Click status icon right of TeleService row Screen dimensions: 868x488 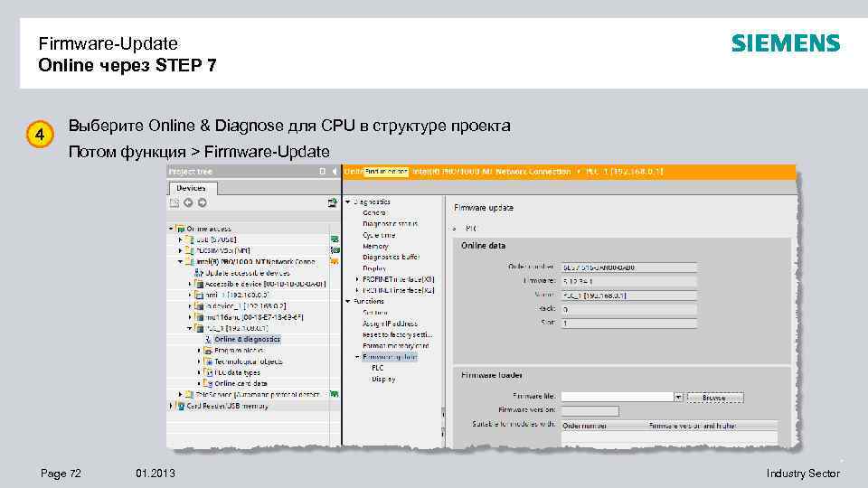point(335,395)
